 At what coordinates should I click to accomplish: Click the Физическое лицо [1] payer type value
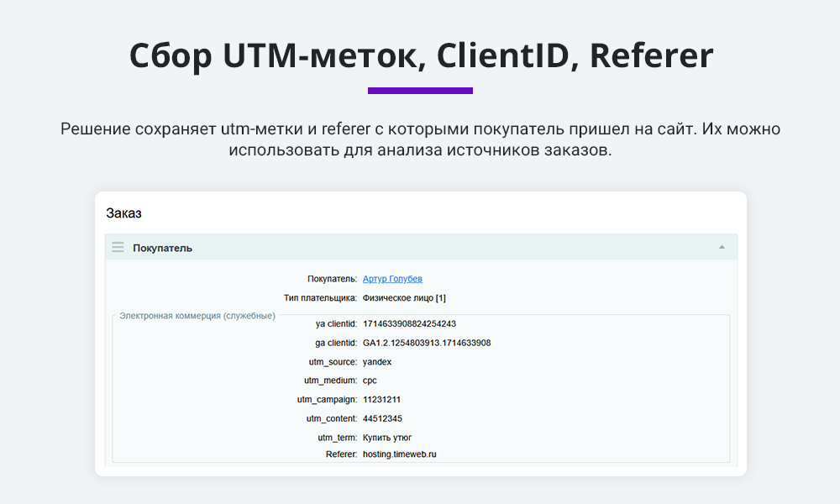404,297
